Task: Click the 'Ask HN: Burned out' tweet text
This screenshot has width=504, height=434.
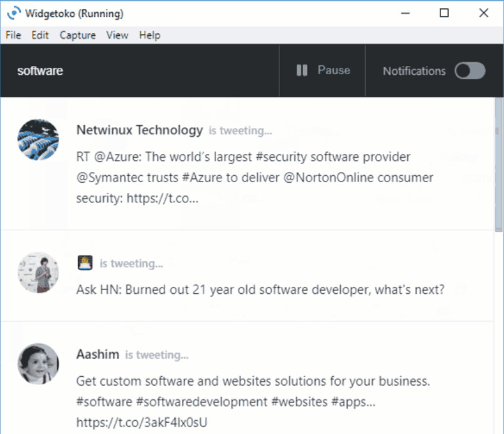Action: 260,290
